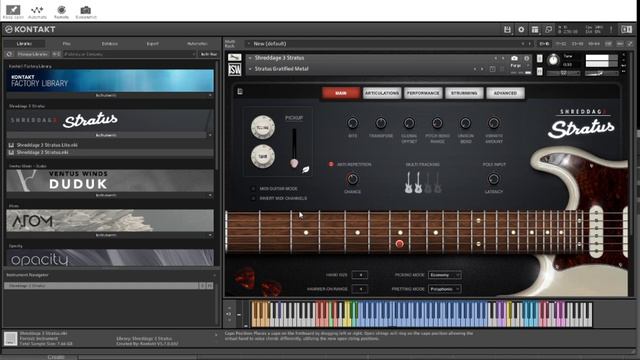This screenshot has height=360, width=640.
Task: Click the ISW logo icon
Action: pyautogui.click(x=234, y=70)
